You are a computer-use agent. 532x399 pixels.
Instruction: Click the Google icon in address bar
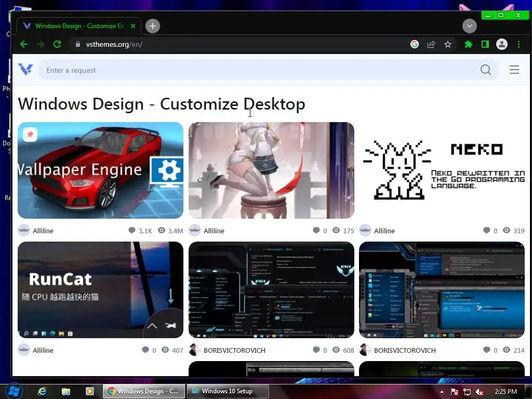[414, 44]
